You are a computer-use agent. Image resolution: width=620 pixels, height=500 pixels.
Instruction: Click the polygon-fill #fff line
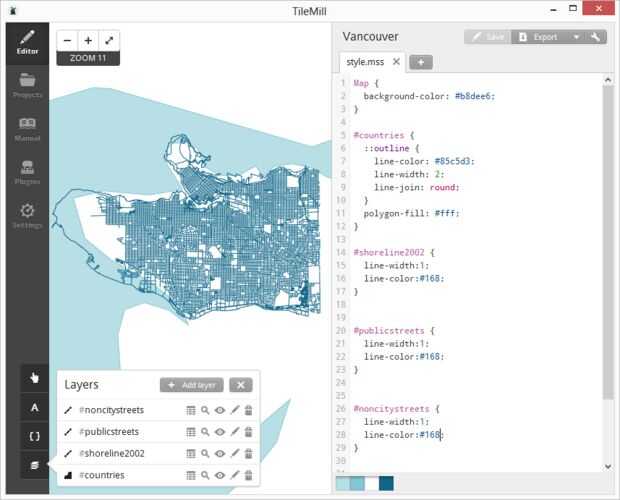[411, 213]
